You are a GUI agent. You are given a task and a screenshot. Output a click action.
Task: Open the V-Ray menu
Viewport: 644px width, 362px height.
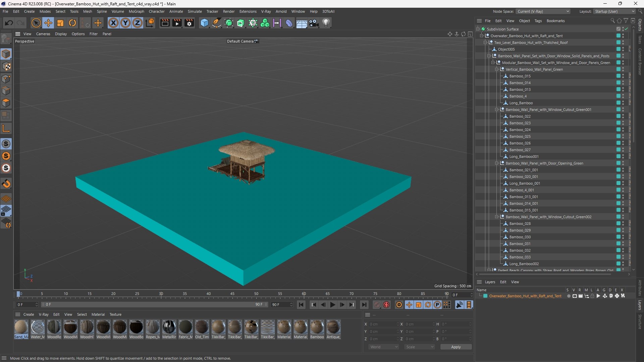point(266,11)
